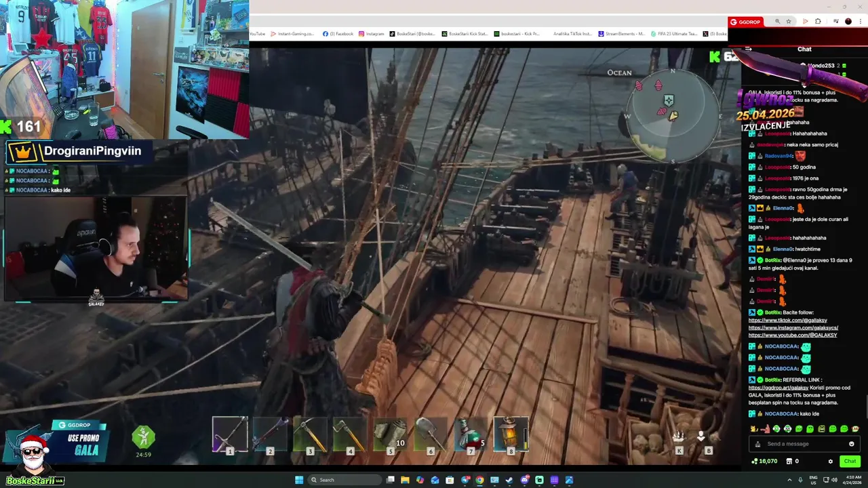This screenshot has height=488, width=868.
Task: Open the Windows Start menu
Action: pyautogui.click(x=299, y=480)
